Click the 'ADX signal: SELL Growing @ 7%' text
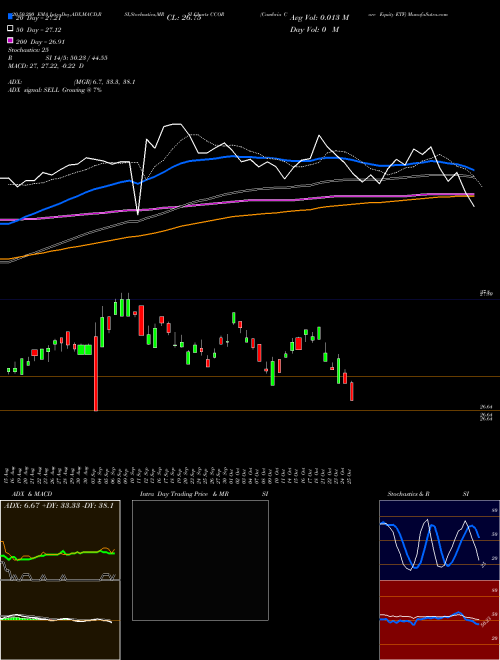 pos(55,90)
